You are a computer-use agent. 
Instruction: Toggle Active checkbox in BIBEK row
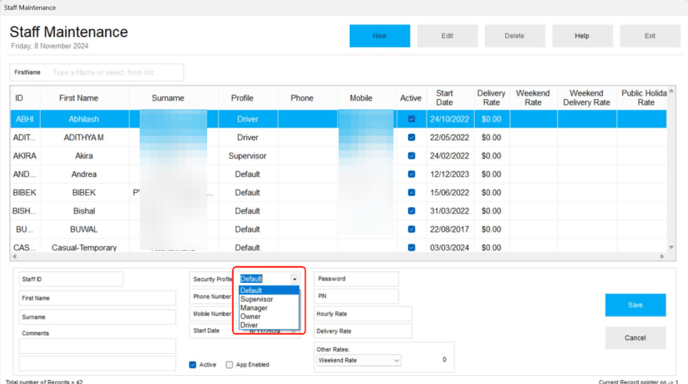[x=412, y=192]
